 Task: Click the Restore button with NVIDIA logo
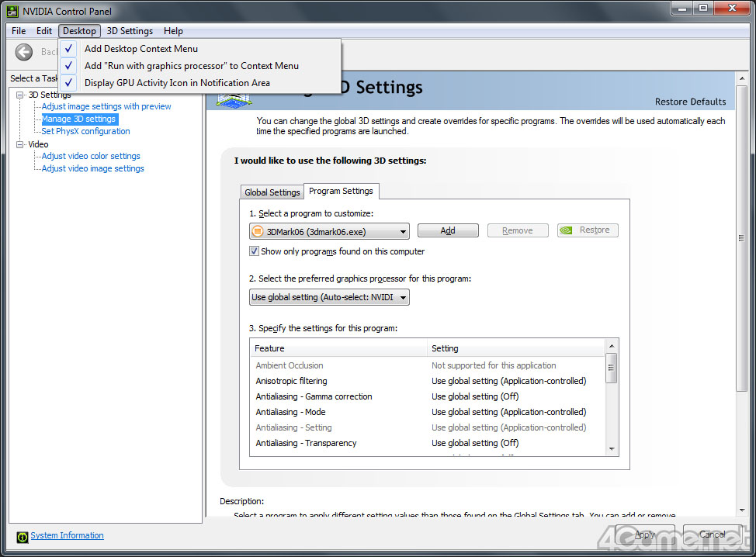(588, 230)
